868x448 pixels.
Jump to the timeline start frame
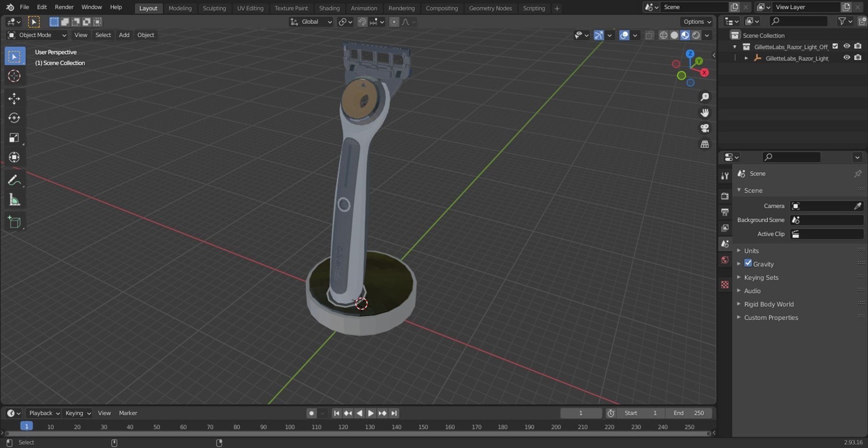coord(336,413)
